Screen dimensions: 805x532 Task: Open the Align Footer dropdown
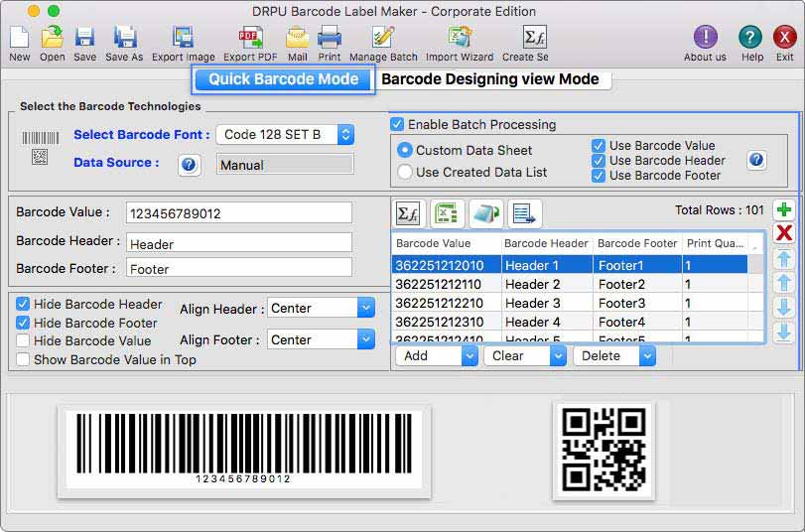(321, 339)
